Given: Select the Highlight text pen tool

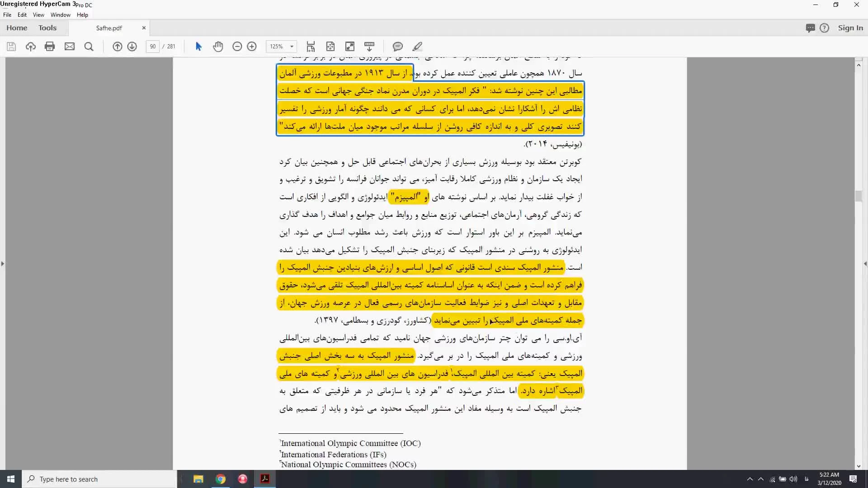Looking at the screenshot, I should pyautogui.click(x=417, y=47).
